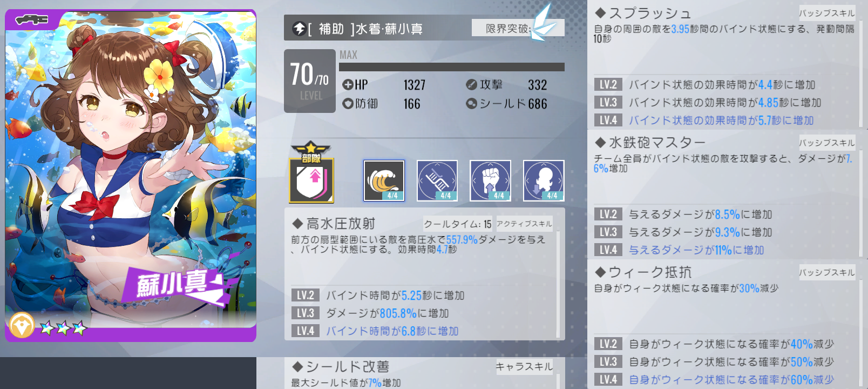868x389 pixels.
Task: Select the head silhouette weak-resistance skill icon
Action: pos(544,180)
